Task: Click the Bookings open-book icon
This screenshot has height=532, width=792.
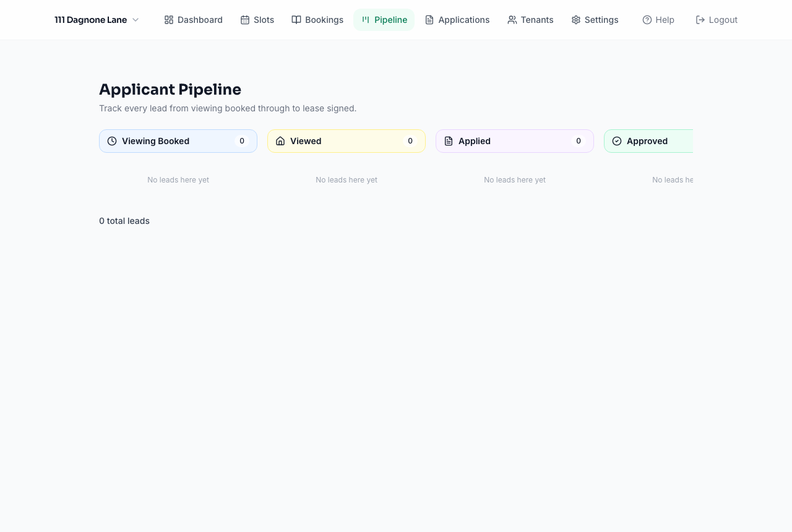Action: (x=296, y=20)
